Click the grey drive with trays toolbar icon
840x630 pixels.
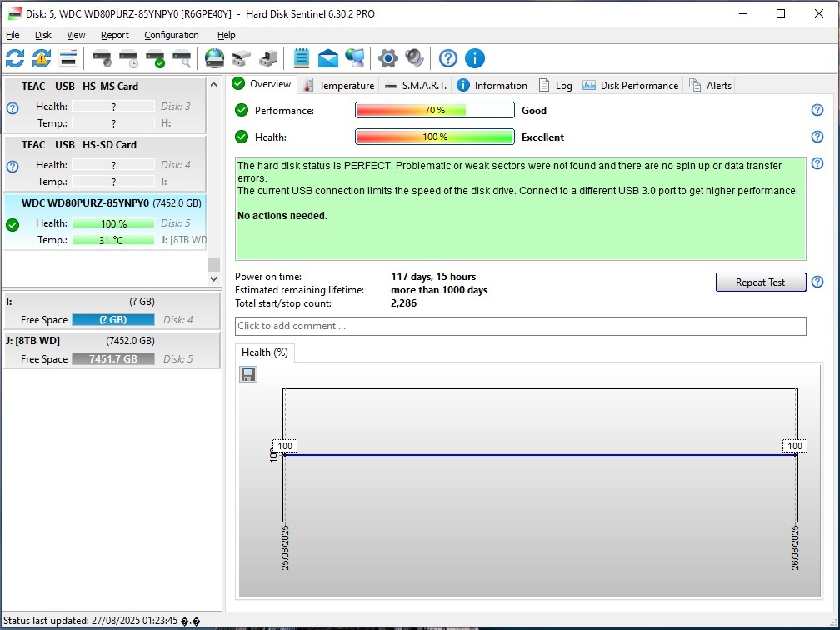[242, 58]
